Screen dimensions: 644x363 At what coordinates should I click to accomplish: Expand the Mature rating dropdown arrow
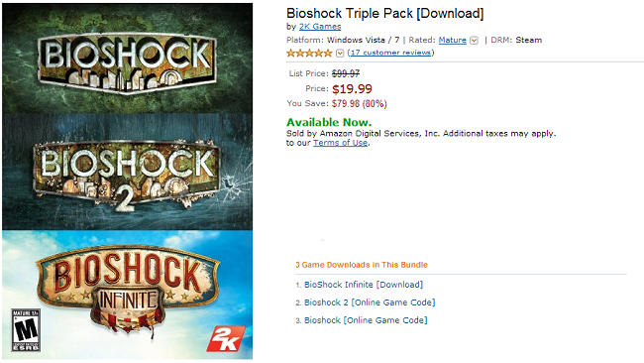point(474,41)
